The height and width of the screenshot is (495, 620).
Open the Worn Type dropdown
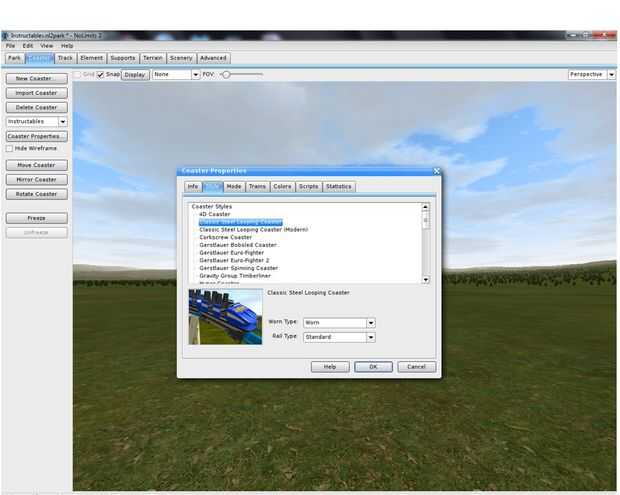pyautogui.click(x=339, y=323)
